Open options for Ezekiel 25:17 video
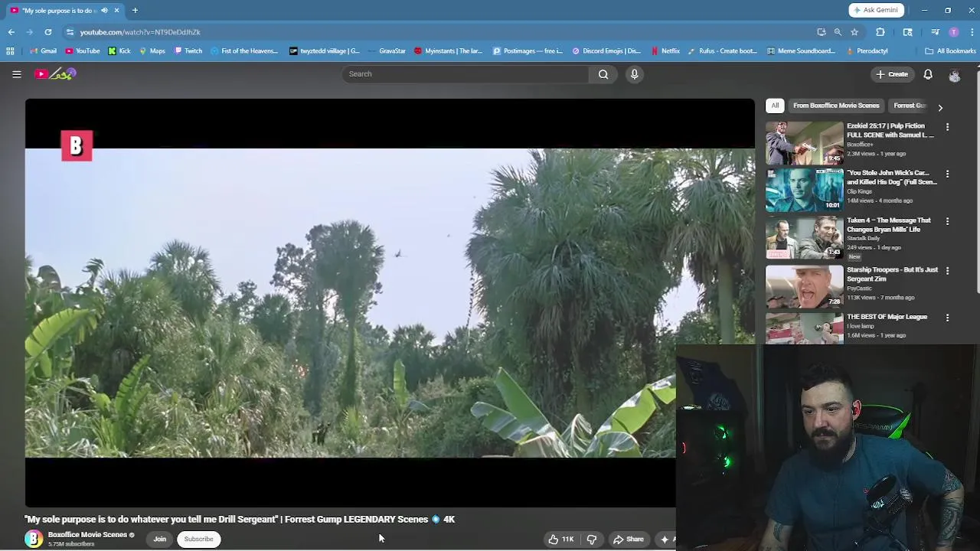980x551 pixels. coord(947,127)
